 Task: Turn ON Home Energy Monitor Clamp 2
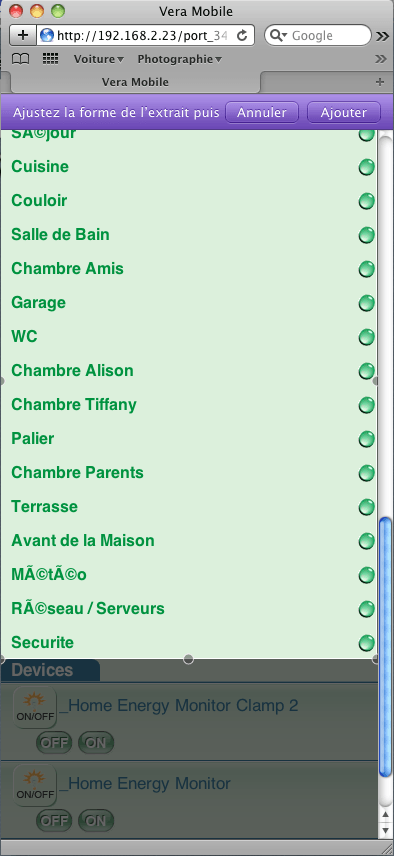point(96,742)
